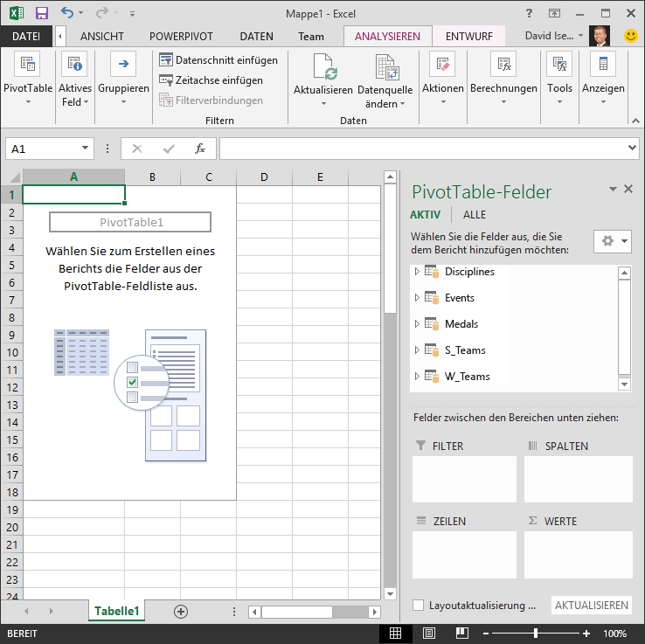
Task: Click the Redo arrow icon
Action: point(101,13)
